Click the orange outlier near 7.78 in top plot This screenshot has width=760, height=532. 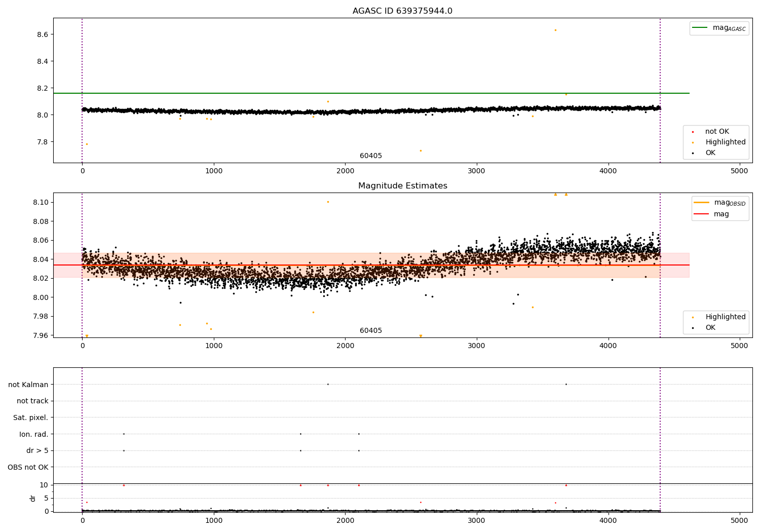(87, 144)
